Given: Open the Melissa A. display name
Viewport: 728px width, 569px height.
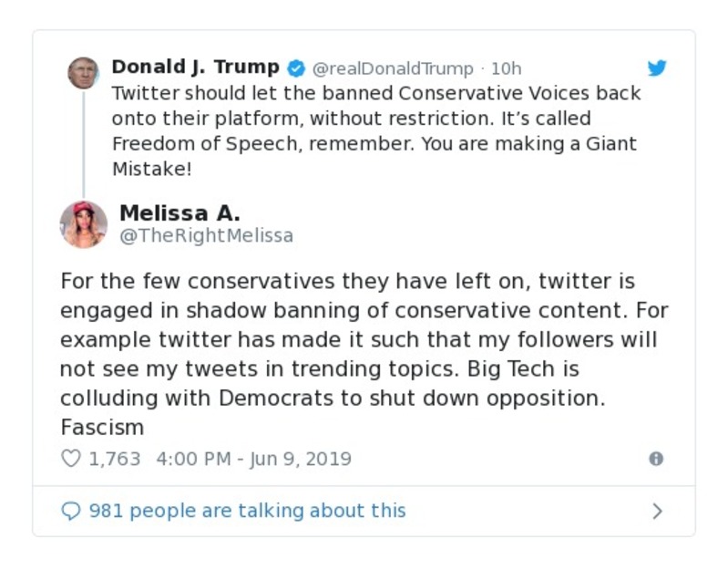Looking at the screenshot, I should click(x=179, y=213).
